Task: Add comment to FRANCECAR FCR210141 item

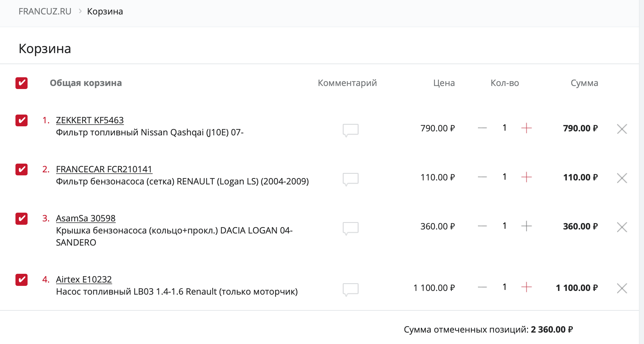Action: click(351, 178)
